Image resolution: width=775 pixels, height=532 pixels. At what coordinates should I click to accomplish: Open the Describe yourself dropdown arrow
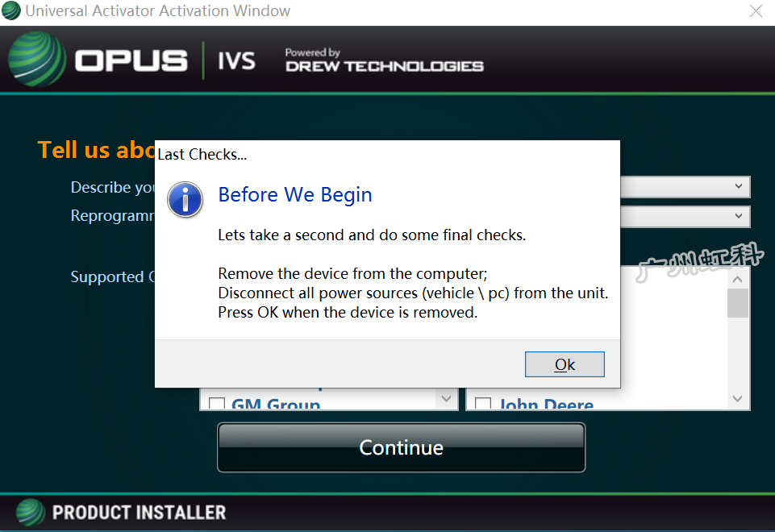tap(739, 186)
